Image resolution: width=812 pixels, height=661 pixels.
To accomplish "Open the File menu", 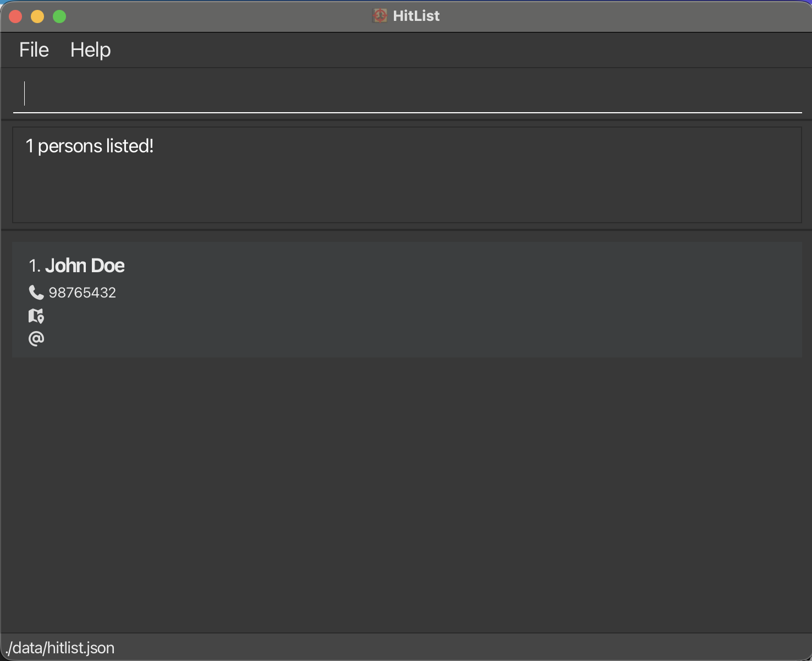I will pos(34,50).
